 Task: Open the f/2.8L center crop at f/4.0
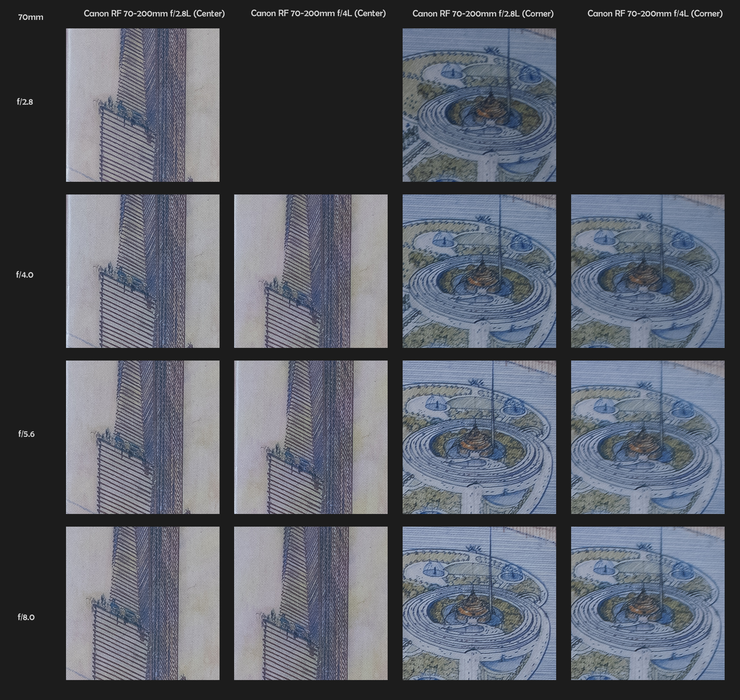click(143, 271)
